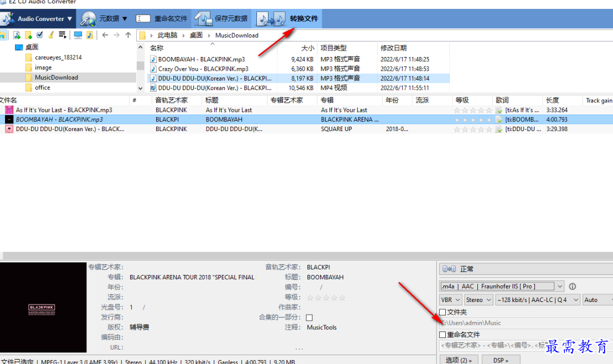This screenshot has height=364, width=613.
Task: Select As If It's Your Last track row
Action: coord(307,110)
